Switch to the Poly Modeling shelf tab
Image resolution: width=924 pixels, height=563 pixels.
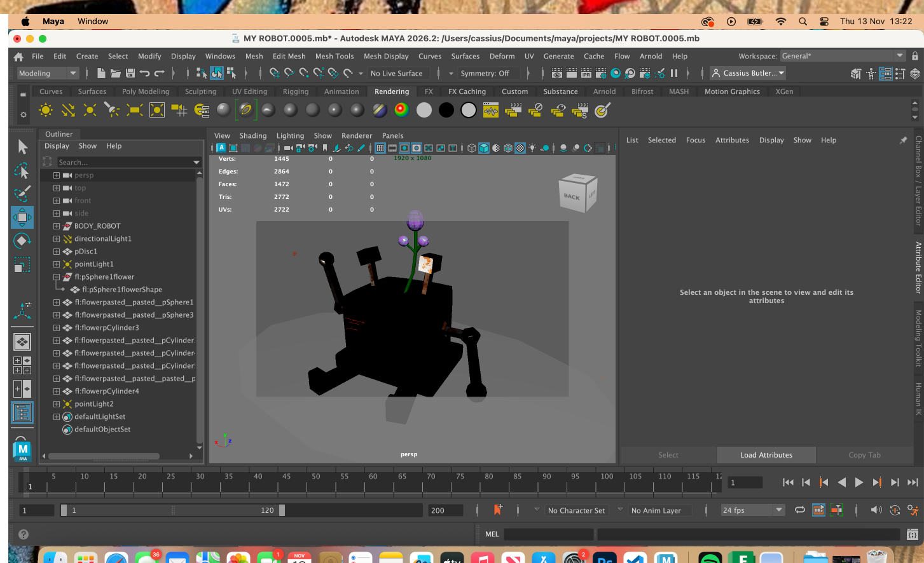pyautogui.click(x=146, y=92)
